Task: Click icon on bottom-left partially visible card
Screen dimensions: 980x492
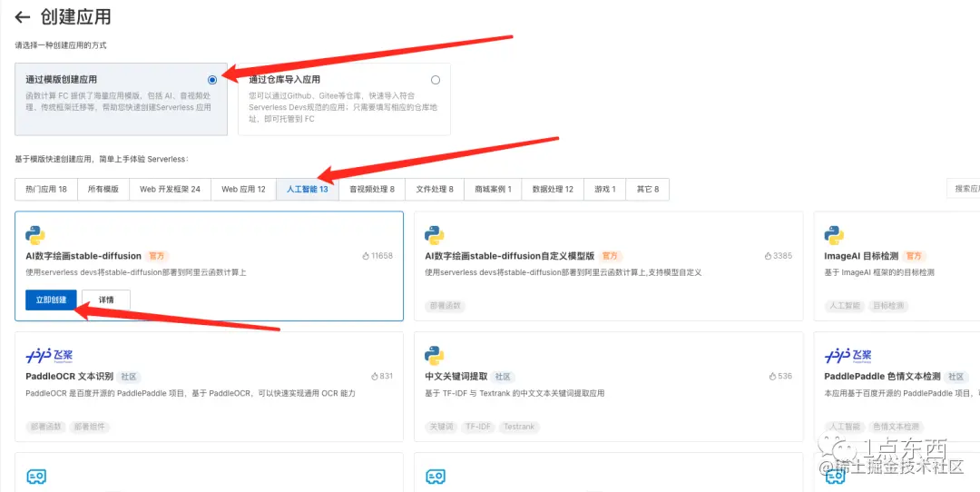Action: pos(36,477)
